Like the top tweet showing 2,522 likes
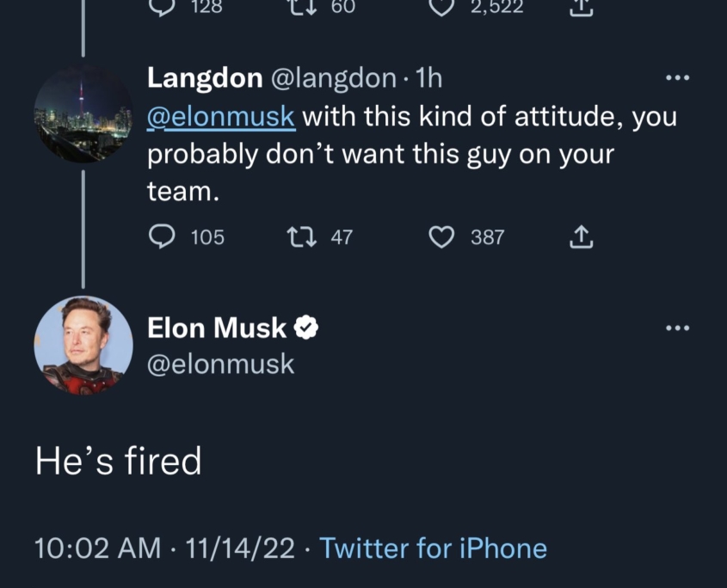Image resolution: width=727 pixels, height=588 pixels. coord(441,8)
